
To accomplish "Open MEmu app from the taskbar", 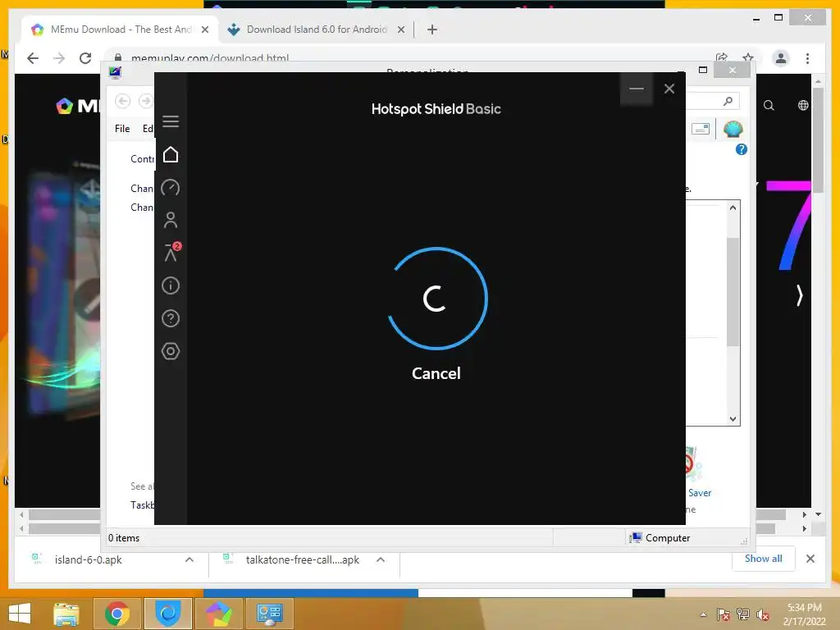I will tap(218, 614).
